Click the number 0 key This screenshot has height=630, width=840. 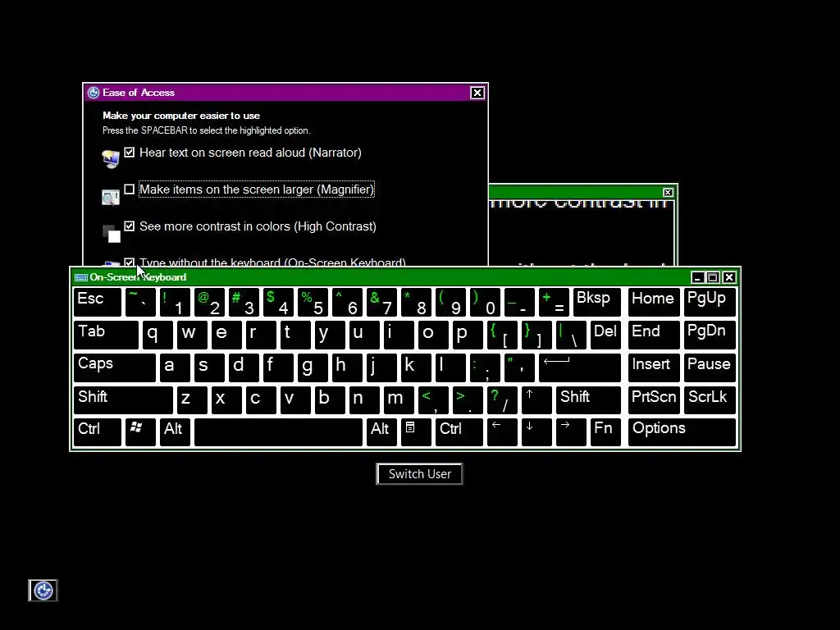click(485, 302)
